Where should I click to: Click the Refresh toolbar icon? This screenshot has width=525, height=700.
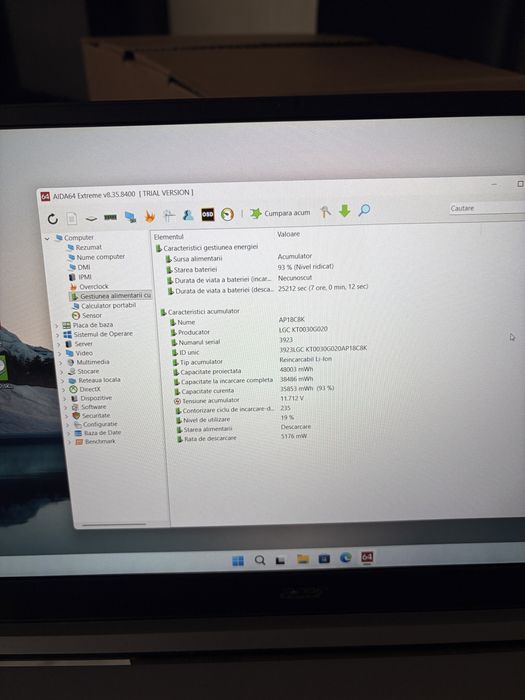coord(53,219)
